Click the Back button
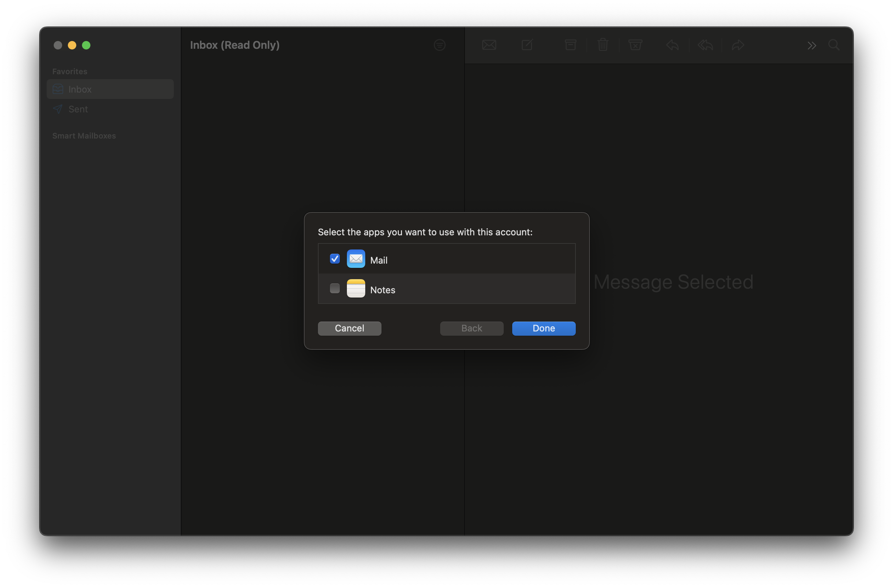 click(x=472, y=328)
